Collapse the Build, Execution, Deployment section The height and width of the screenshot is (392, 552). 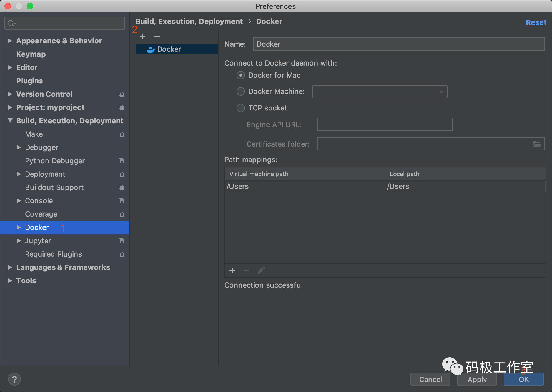pyautogui.click(x=10, y=120)
